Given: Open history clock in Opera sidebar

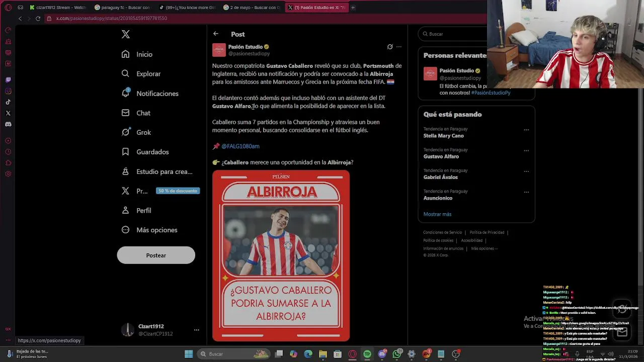Looking at the screenshot, I should [x=8, y=152].
